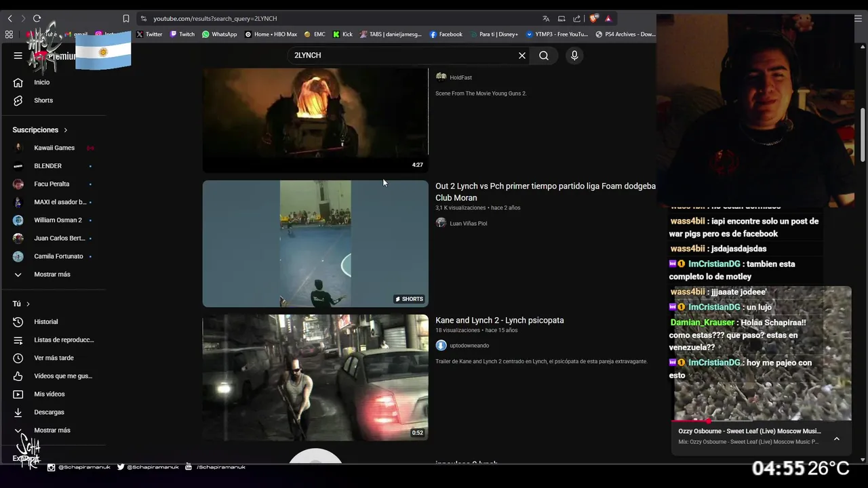Open the foam dodgeball Shorts thumbnail
The image size is (868, 488).
pyautogui.click(x=315, y=244)
